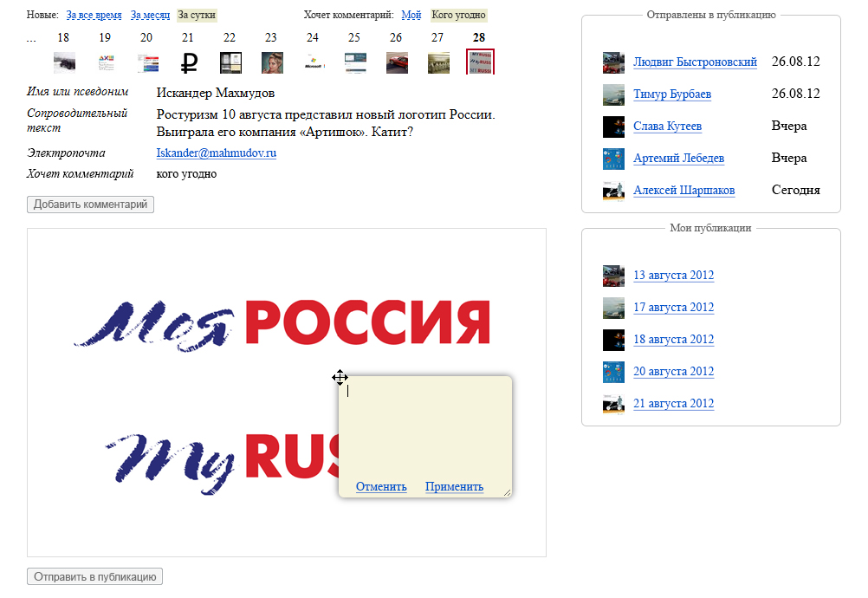Click the move handle on the comment box
Screen dimensions: 868x598
[340, 377]
